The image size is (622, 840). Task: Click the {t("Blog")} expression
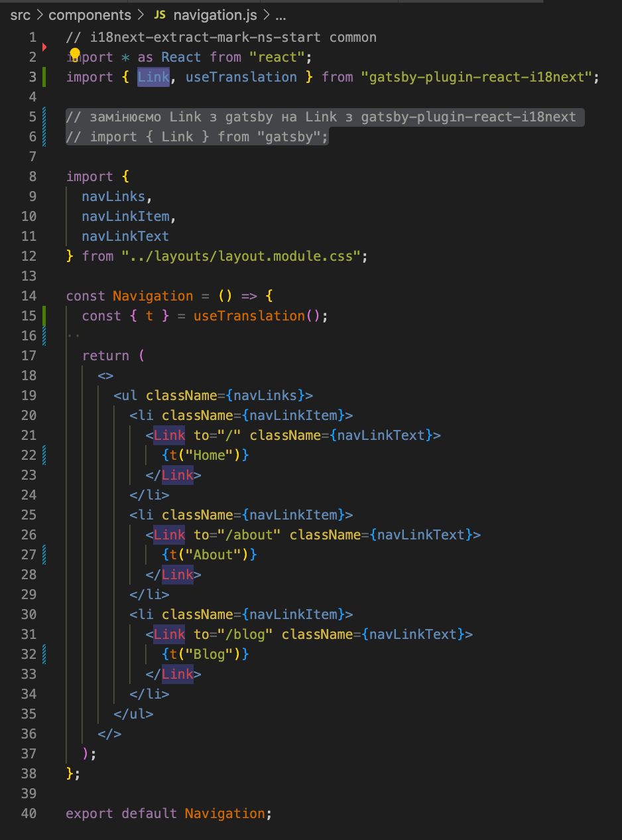click(206, 654)
